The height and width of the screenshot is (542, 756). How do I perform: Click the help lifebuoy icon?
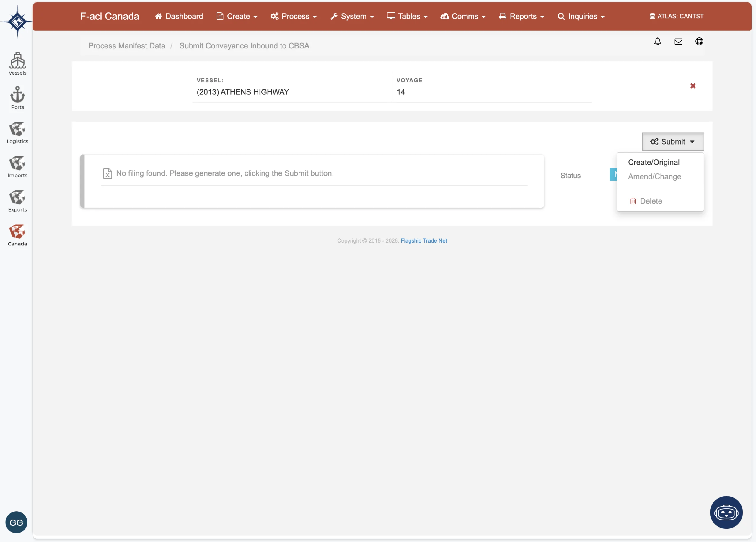[x=699, y=41]
